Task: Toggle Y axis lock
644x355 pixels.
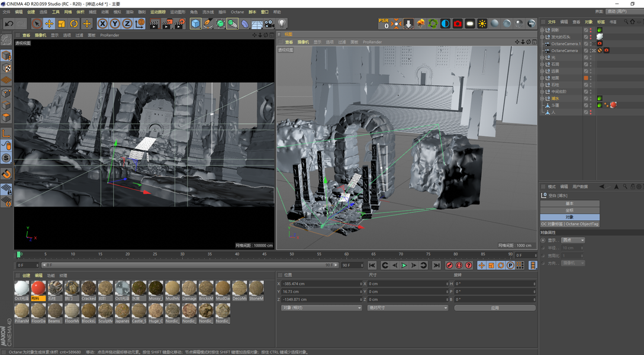Action: coord(115,24)
